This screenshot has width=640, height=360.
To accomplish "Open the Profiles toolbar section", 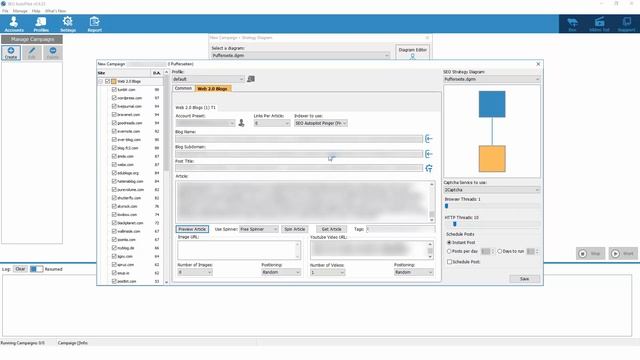I will pos(41,24).
